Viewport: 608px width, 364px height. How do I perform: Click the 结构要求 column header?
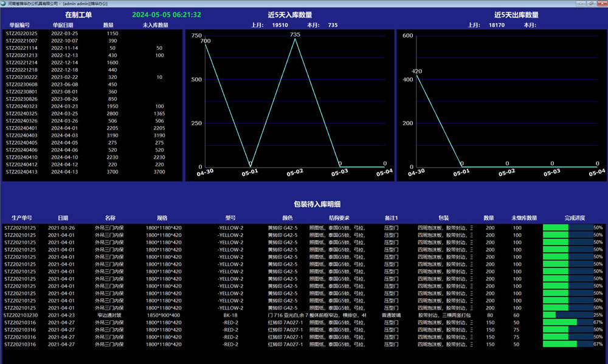point(339,218)
